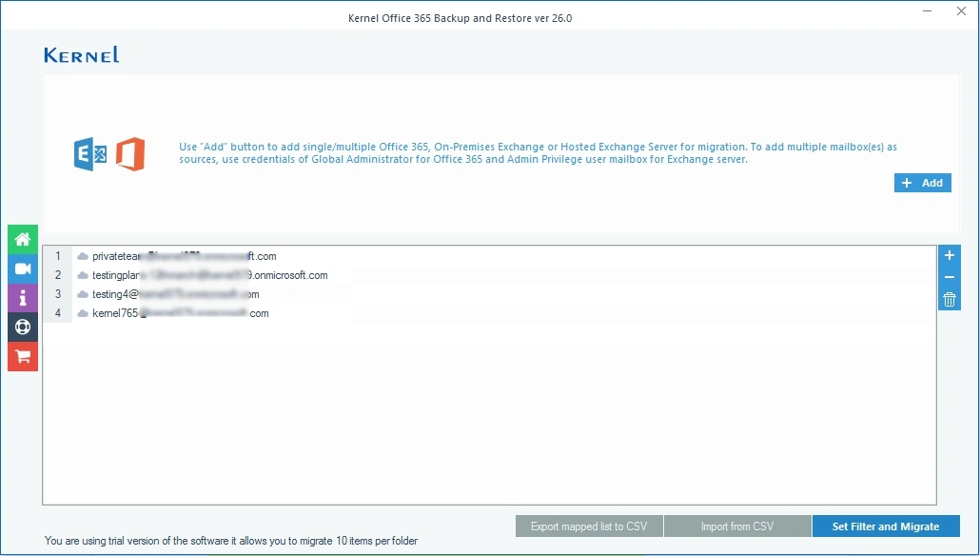Click row number 1 cell

[x=57, y=256]
